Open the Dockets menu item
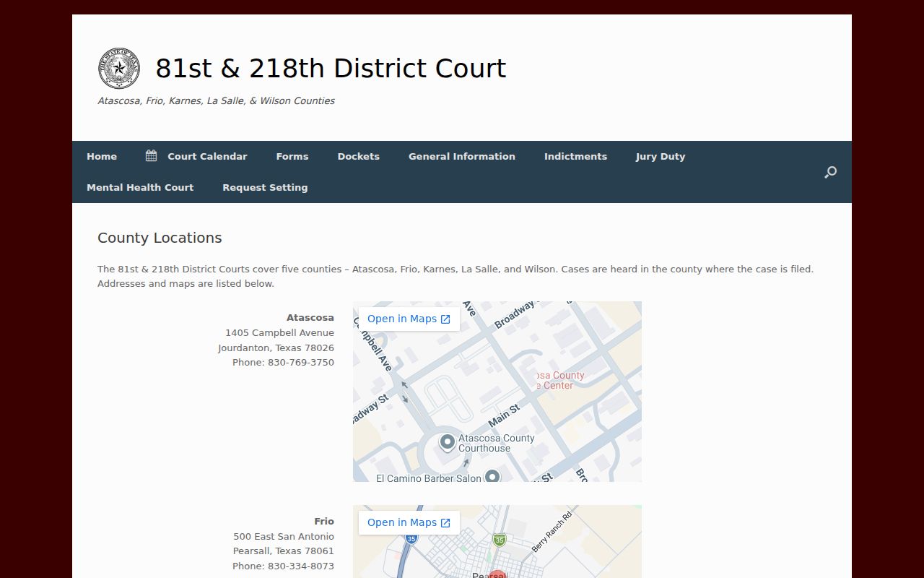 (359, 156)
